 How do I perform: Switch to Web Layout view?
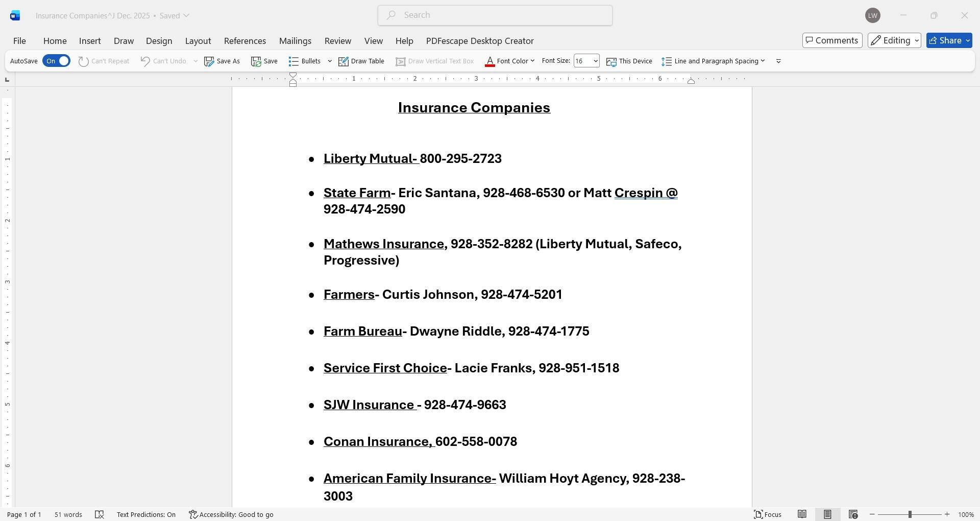point(853,514)
